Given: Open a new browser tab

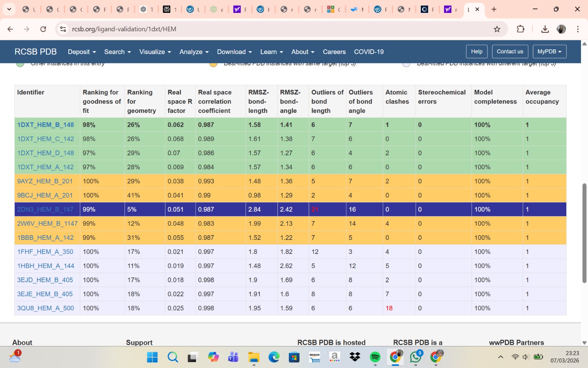Looking at the screenshot, I should click(x=494, y=9).
